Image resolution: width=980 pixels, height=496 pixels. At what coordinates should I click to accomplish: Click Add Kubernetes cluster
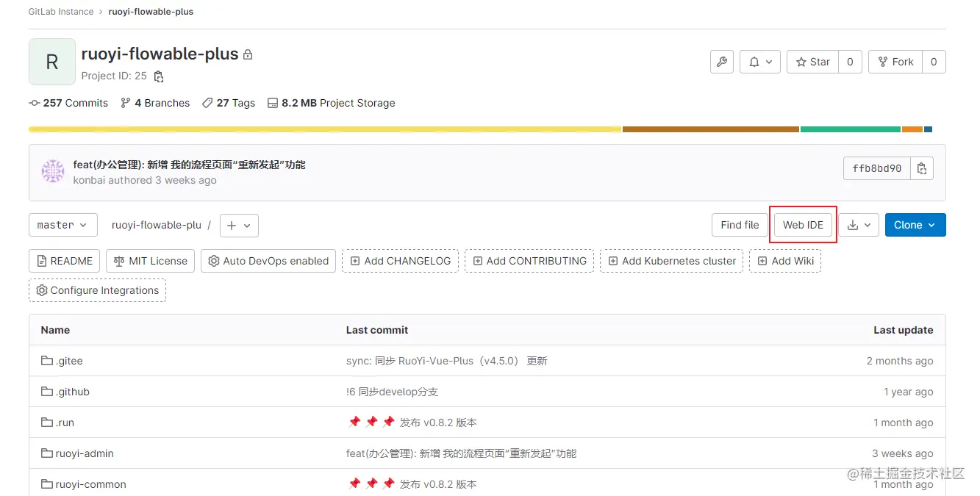pos(671,261)
